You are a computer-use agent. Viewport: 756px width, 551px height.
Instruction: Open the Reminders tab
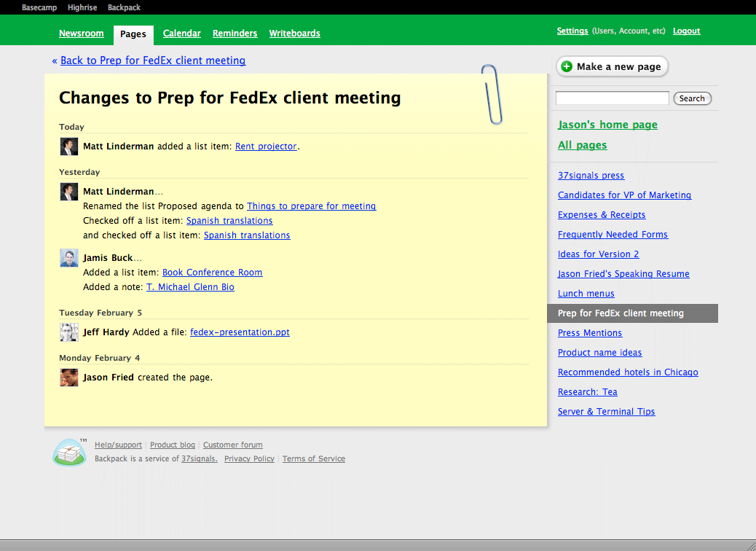click(x=235, y=34)
